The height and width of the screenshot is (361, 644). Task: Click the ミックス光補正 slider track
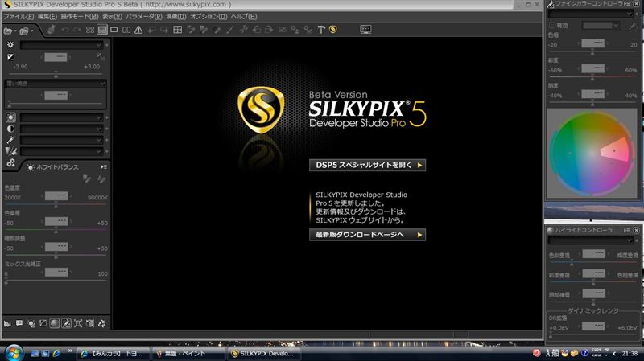point(56,281)
